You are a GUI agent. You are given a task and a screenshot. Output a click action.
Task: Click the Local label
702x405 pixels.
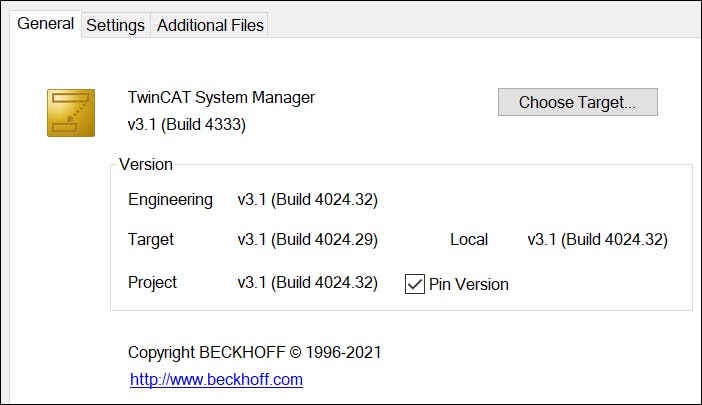(469, 240)
